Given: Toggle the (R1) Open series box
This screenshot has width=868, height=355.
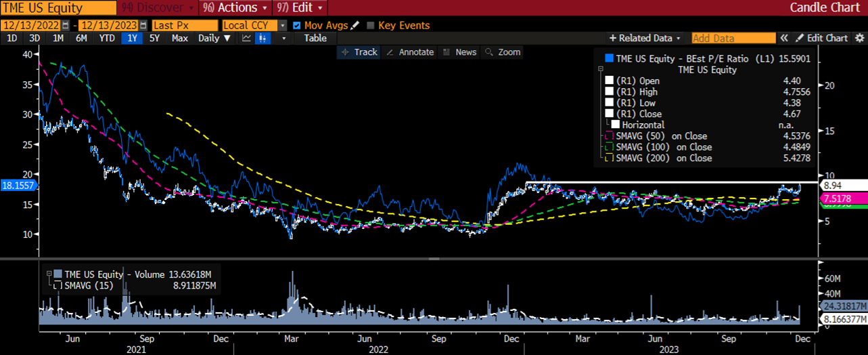Looking at the screenshot, I should [610, 81].
